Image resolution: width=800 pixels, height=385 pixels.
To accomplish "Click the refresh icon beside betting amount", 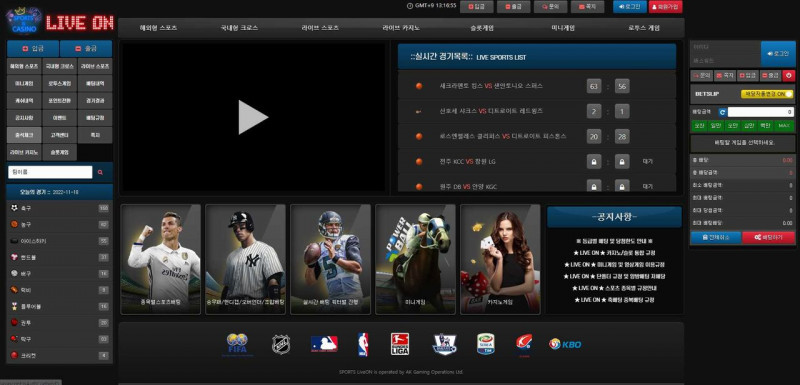I will click(x=722, y=112).
